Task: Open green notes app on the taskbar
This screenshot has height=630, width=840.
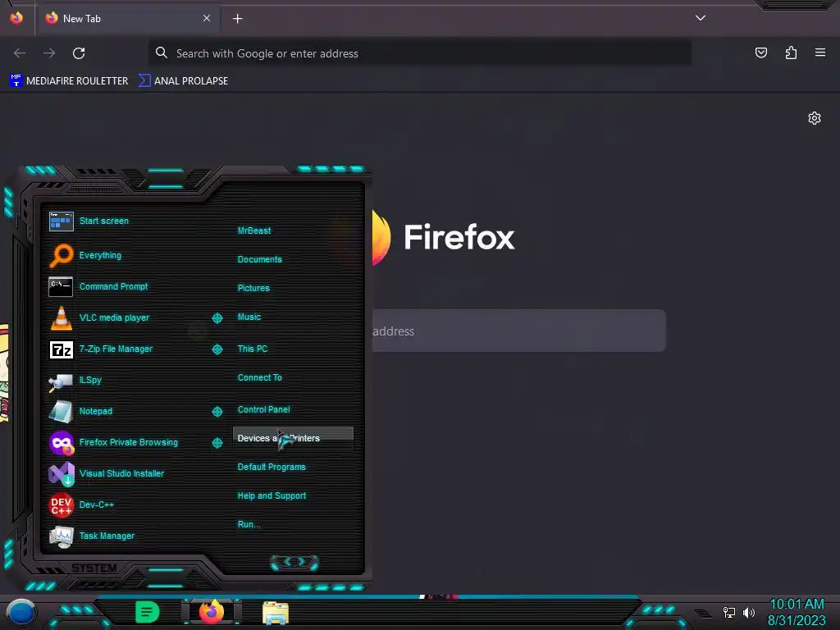Action: pos(148,612)
